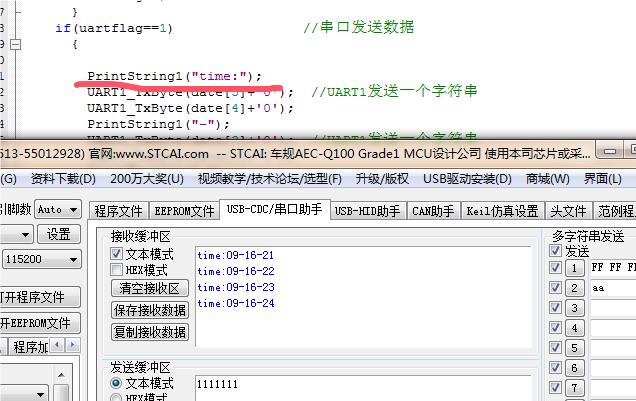This screenshot has width=636, height=401.
Task: Minimize the STC-ISP window
Action: pyautogui.click(x=610, y=151)
